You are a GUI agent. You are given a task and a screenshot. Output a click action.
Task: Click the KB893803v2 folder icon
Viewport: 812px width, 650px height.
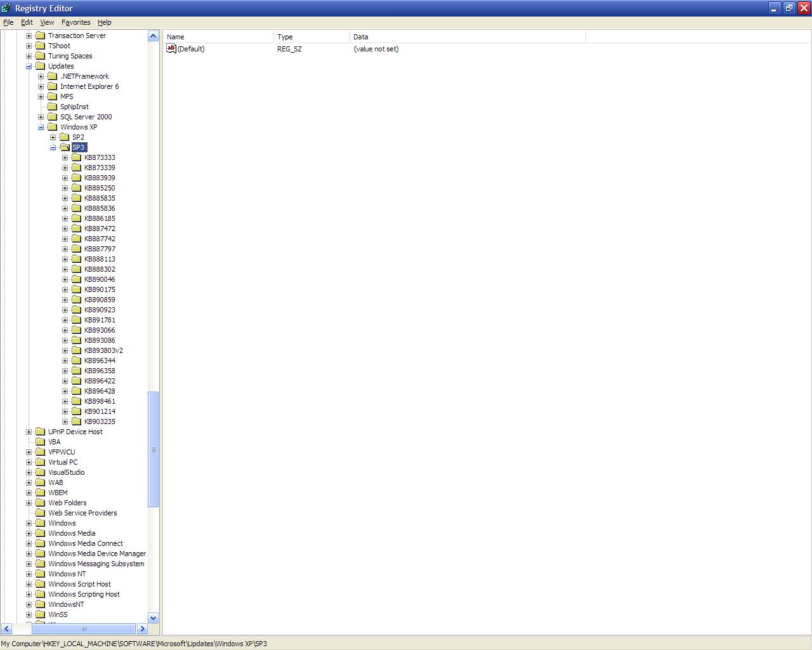pos(77,350)
